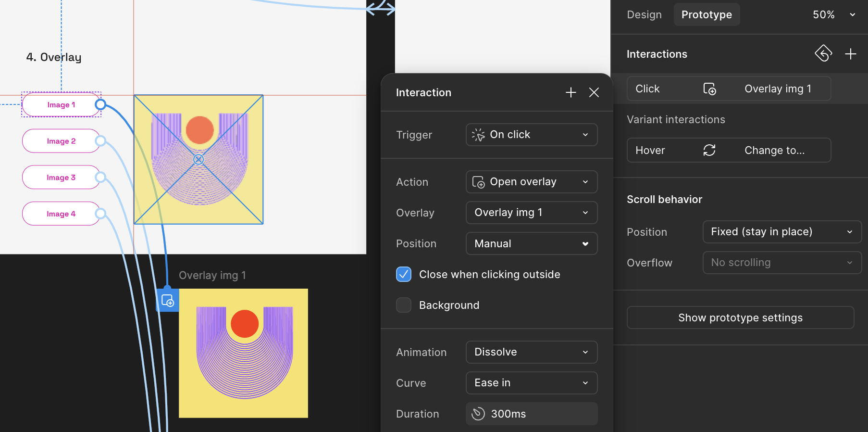The height and width of the screenshot is (432, 868).
Task: Click the connection node next to Image 2
Action: [100, 141]
